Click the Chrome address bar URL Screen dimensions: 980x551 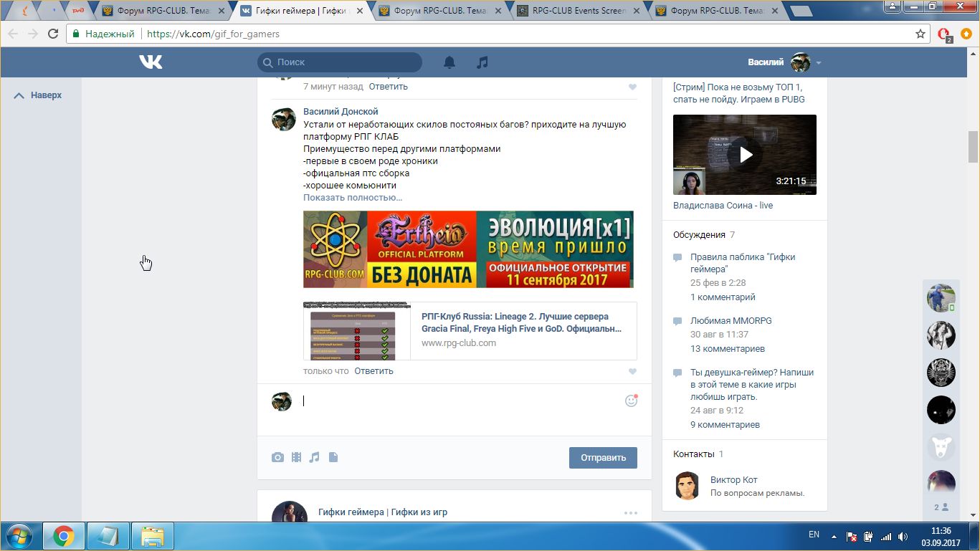pyautogui.click(x=213, y=34)
